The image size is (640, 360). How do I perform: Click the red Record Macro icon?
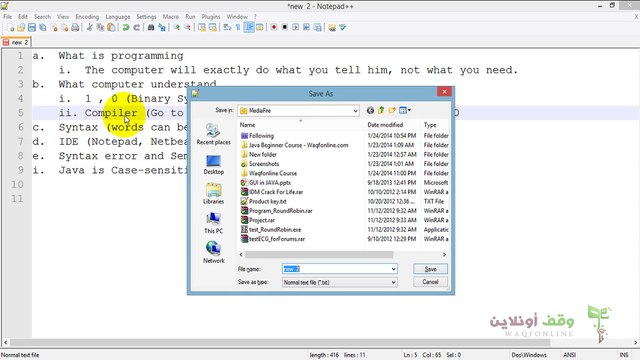(x=274, y=28)
